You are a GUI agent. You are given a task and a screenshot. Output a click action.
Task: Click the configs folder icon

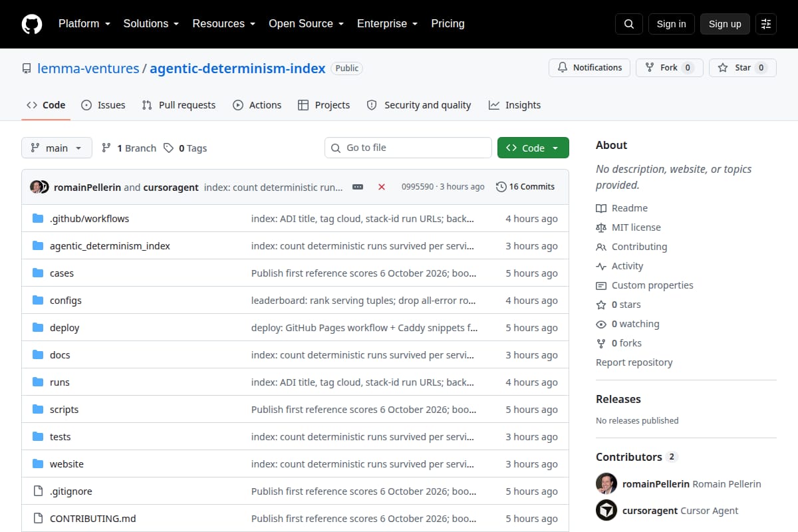click(x=38, y=300)
